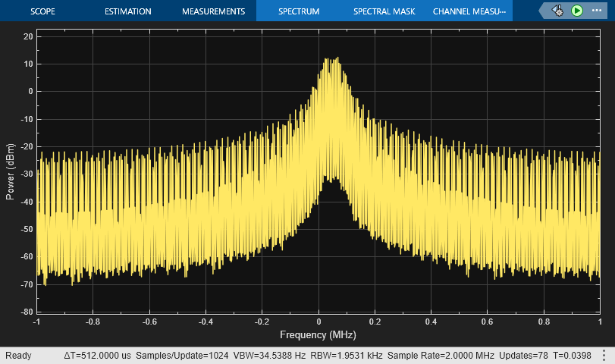615x364 pixels.
Task: Select the SPECTRUM tab
Action: point(299,11)
